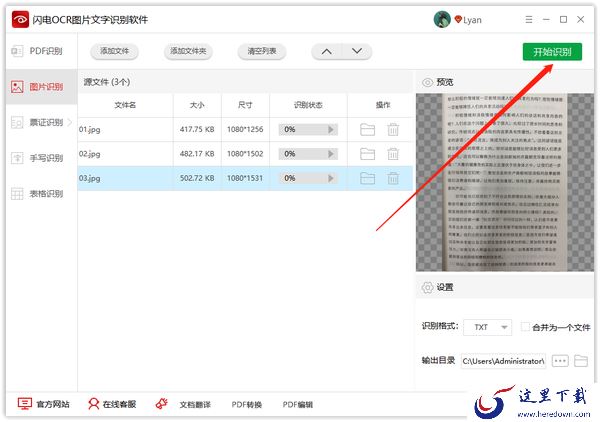This screenshot has height=422, width=600.
Task: Select the 03.jpg file row
Action: [245, 178]
